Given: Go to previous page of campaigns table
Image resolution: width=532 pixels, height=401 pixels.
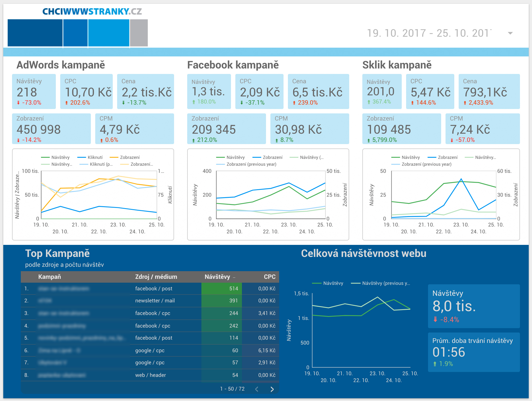Looking at the screenshot, I should click(x=257, y=389).
